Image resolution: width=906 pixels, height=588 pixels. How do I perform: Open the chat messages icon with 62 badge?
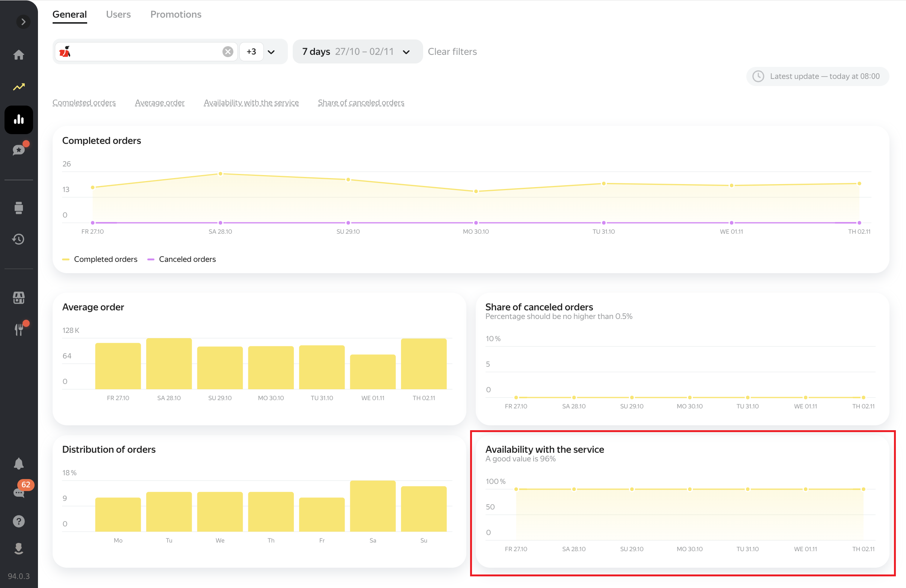pos(19,493)
